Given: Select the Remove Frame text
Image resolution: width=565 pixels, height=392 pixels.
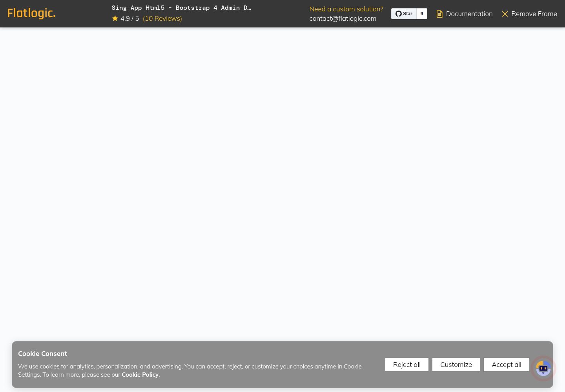Looking at the screenshot, I should tap(534, 14).
